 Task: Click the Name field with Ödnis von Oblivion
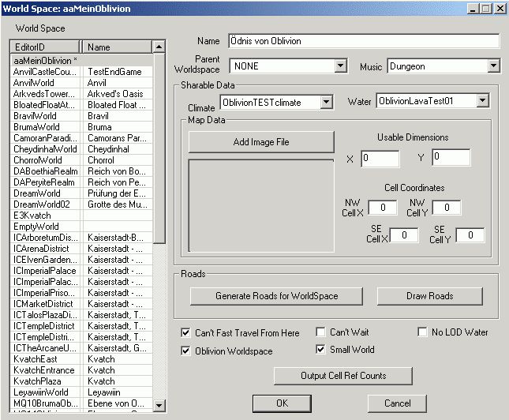click(x=364, y=41)
